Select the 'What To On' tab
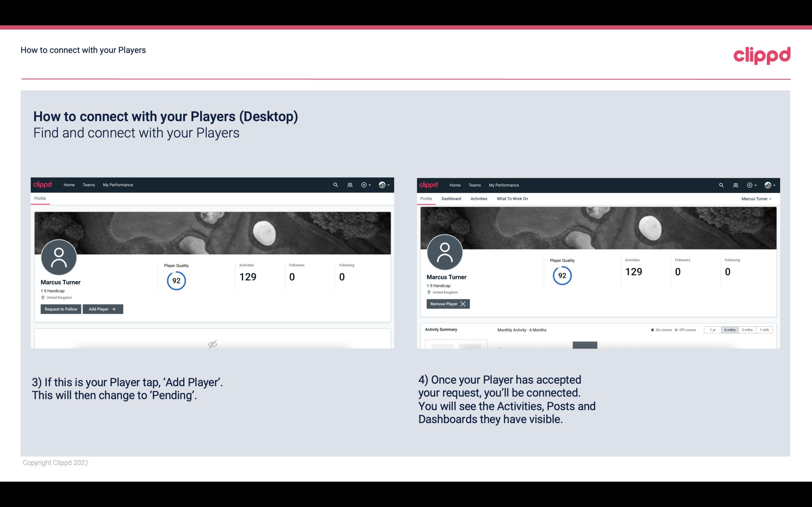The height and width of the screenshot is (507, 812). coord(512,199)
